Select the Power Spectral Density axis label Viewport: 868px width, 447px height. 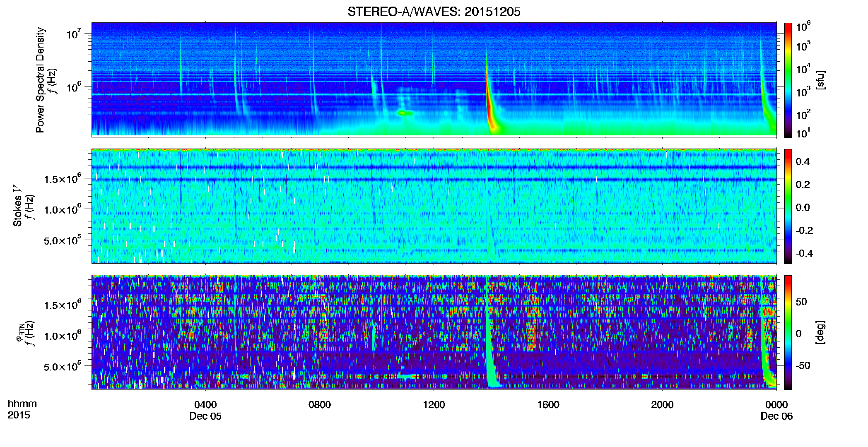tap(40, 80)
